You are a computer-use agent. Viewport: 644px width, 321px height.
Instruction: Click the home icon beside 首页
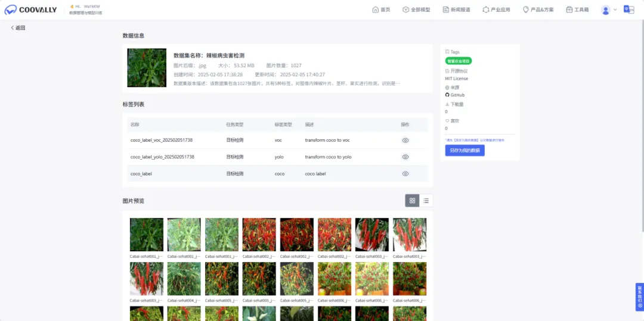376,10
